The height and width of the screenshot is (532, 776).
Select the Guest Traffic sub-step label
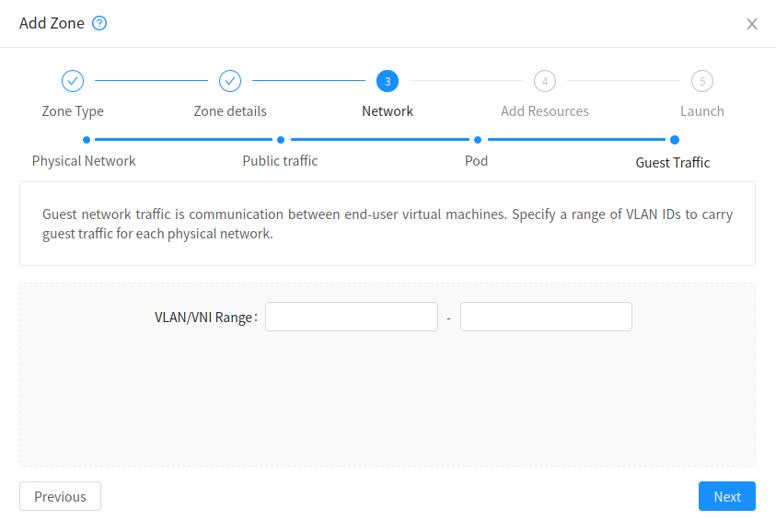pos(674,162)
